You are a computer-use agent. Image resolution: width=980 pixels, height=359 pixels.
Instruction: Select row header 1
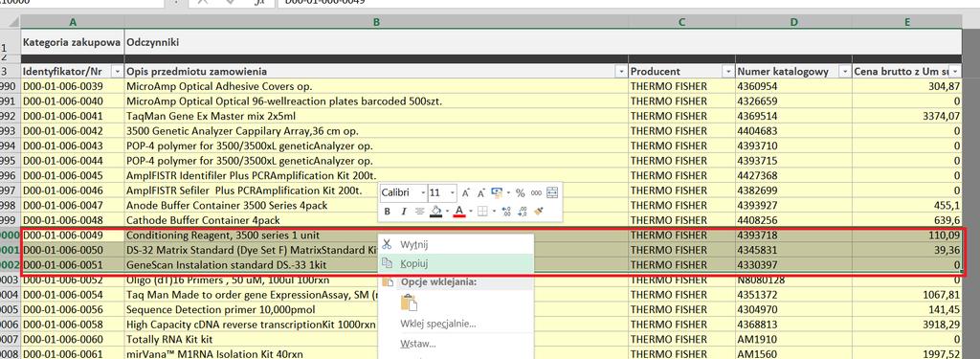tap(10, 43)
